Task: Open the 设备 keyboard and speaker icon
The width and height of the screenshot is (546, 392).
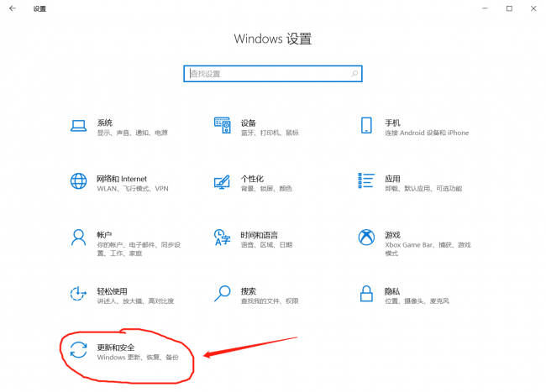Action: tap(222, 125)
